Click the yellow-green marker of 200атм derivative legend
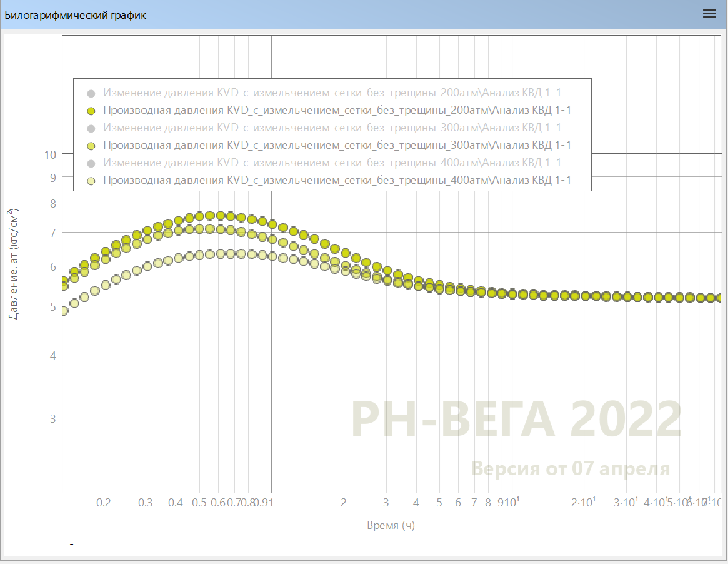The height and width of the screenshot is (564, 728). pos(91,111)
